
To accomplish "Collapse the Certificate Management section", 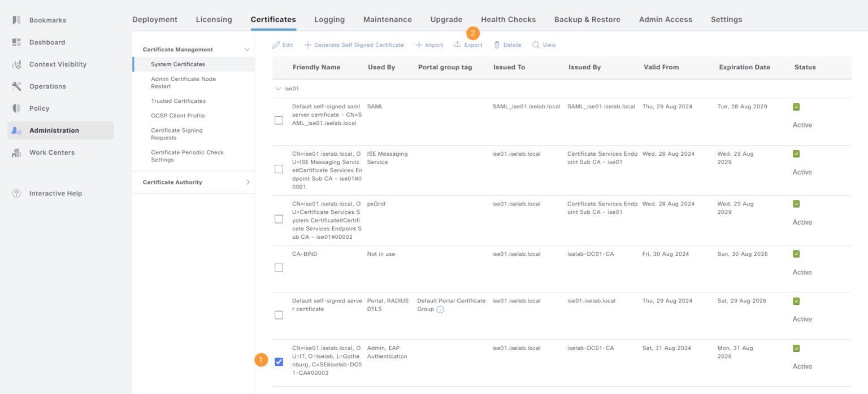I will [247, 50].
